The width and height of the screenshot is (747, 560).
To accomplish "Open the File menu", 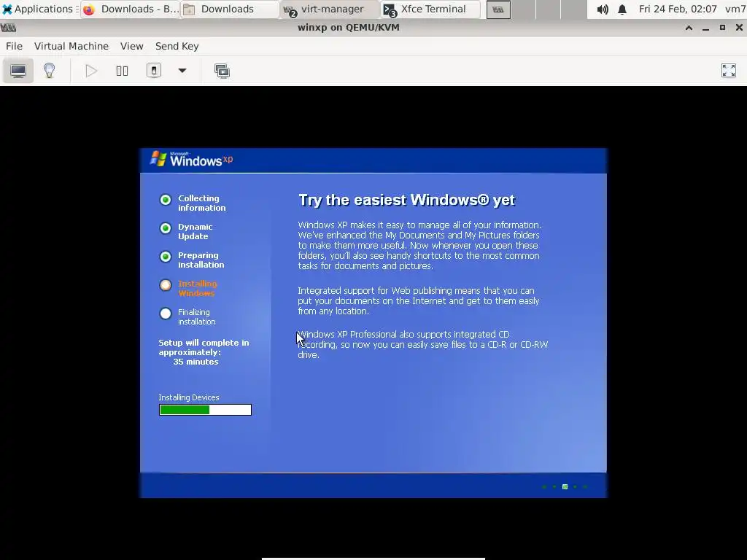I will 14,46.
